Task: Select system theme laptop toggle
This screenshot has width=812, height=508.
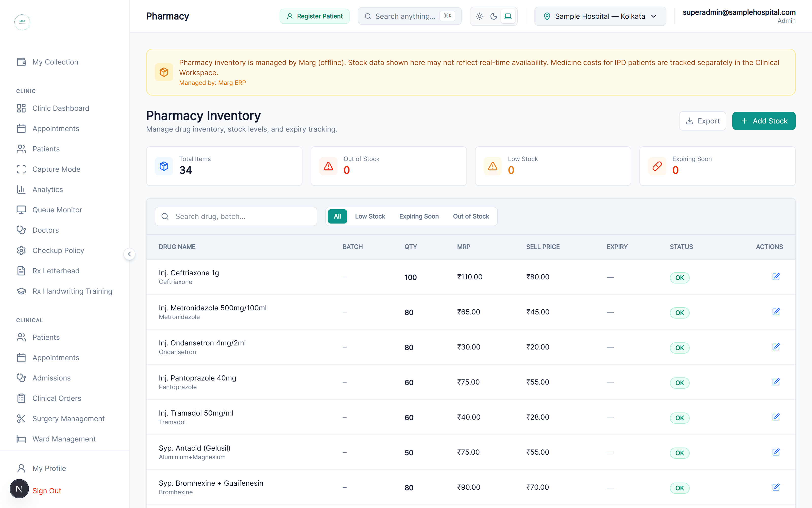Action: click(x=508, y=16)
